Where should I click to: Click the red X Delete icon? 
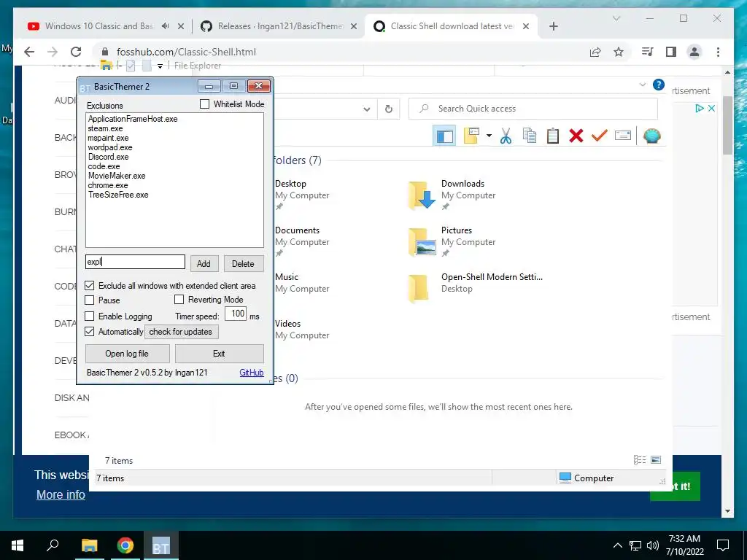coord(576,136)
